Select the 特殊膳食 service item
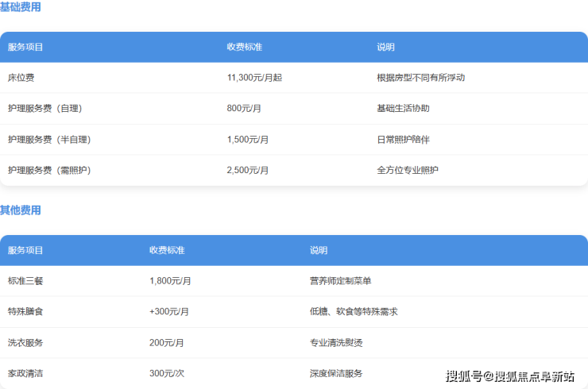588x389 pixels. [25, 311]
